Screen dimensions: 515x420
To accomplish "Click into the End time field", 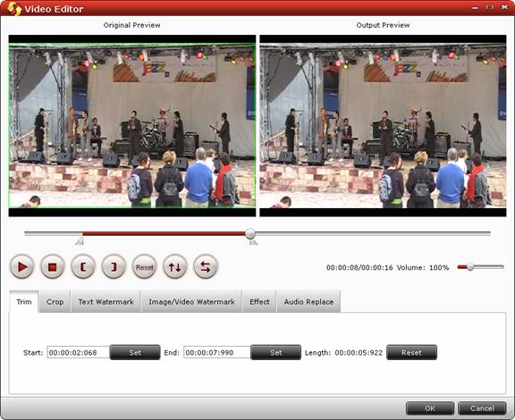I will (x=216, y=352).
